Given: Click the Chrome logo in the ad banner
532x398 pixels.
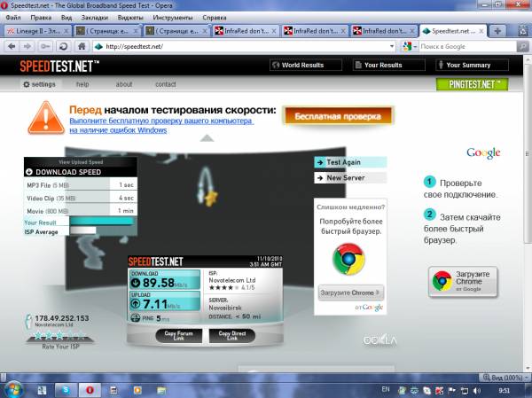Looking at the screenshot, I should (348, 259).
